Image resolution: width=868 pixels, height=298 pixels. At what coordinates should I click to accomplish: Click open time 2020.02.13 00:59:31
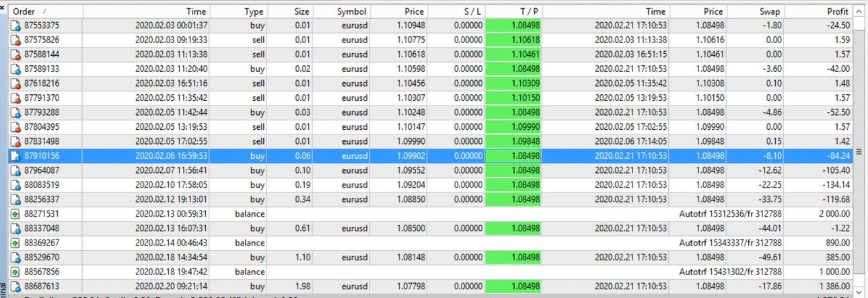click(x=171, y=214)
